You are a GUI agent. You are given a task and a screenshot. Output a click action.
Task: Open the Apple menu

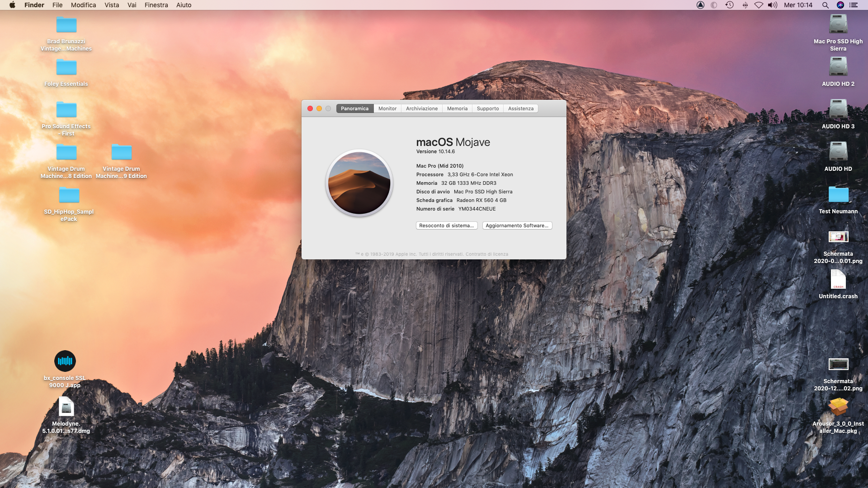click(x=12, y=5)
